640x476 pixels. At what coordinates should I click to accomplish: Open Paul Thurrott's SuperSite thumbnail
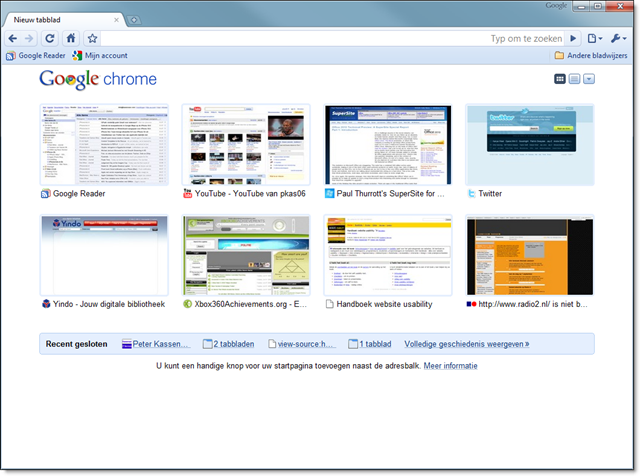pos(388,145)
